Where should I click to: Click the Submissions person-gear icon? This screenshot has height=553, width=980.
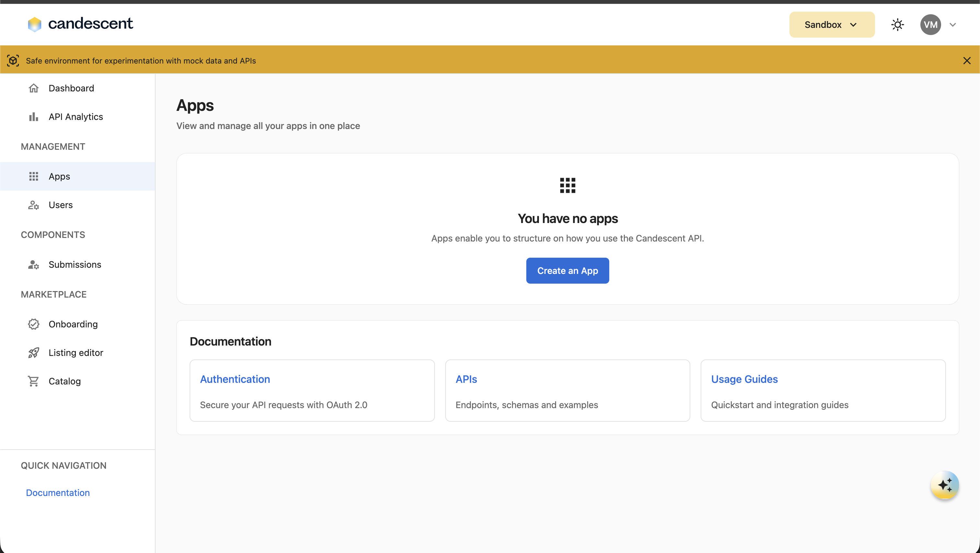point(34,265)
